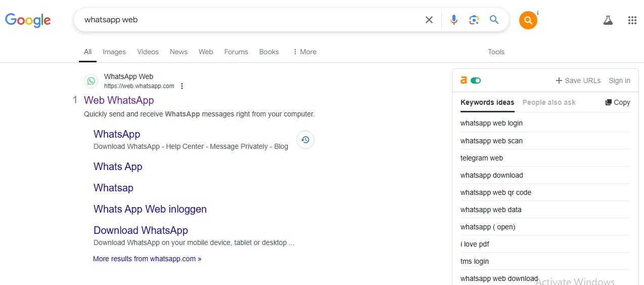Click the Google logo

28,20
